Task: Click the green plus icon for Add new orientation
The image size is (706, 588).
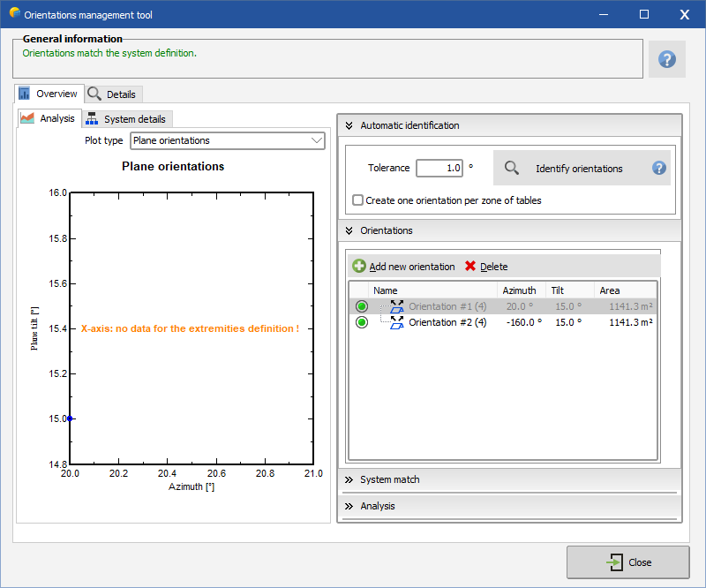Action: [359, 266]
